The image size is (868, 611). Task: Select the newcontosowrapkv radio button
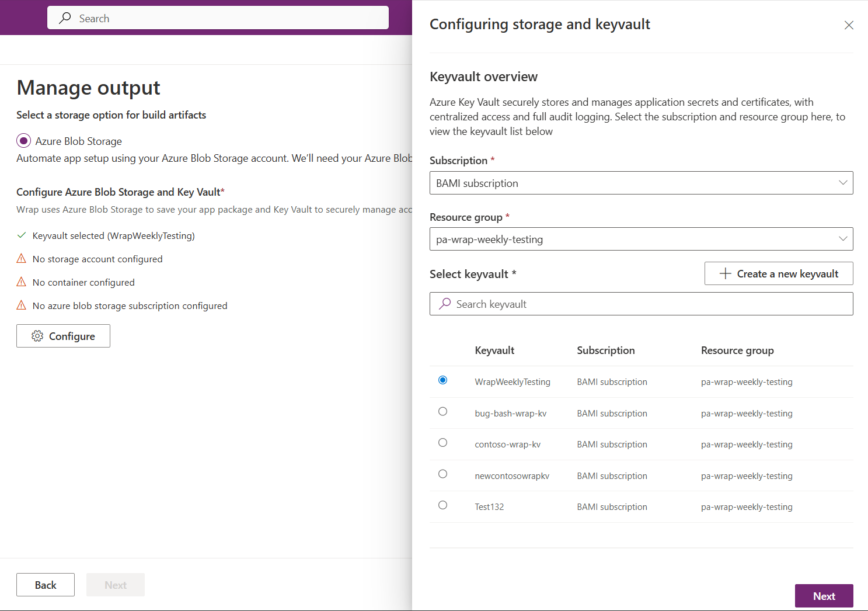[x=443, y=474]
